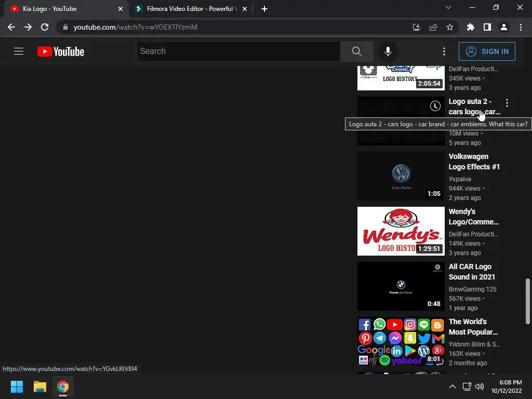Open Volkswagen Logo Effects #1 title
Screen dimensions: 532x399
coord(474,162)
